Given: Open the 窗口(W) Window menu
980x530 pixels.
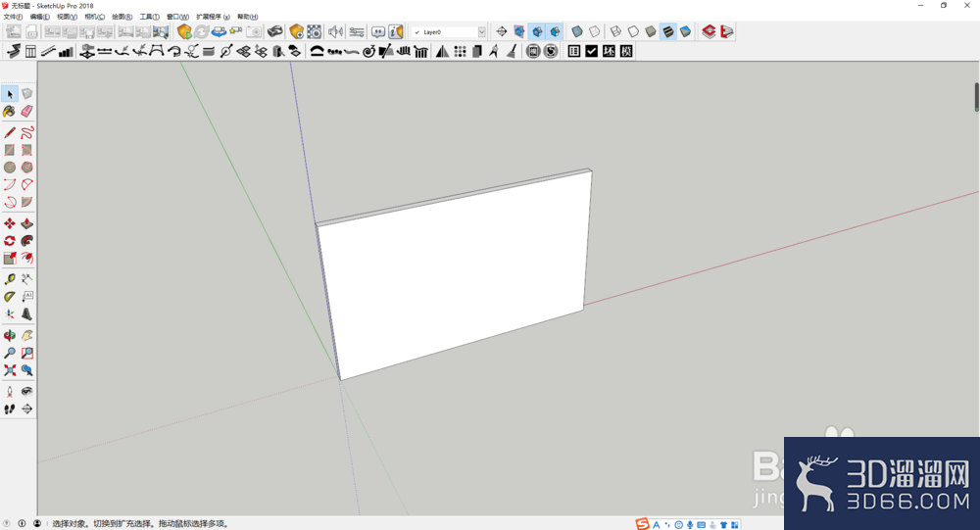Looking at the screenshot, I should tap(177, 17).
